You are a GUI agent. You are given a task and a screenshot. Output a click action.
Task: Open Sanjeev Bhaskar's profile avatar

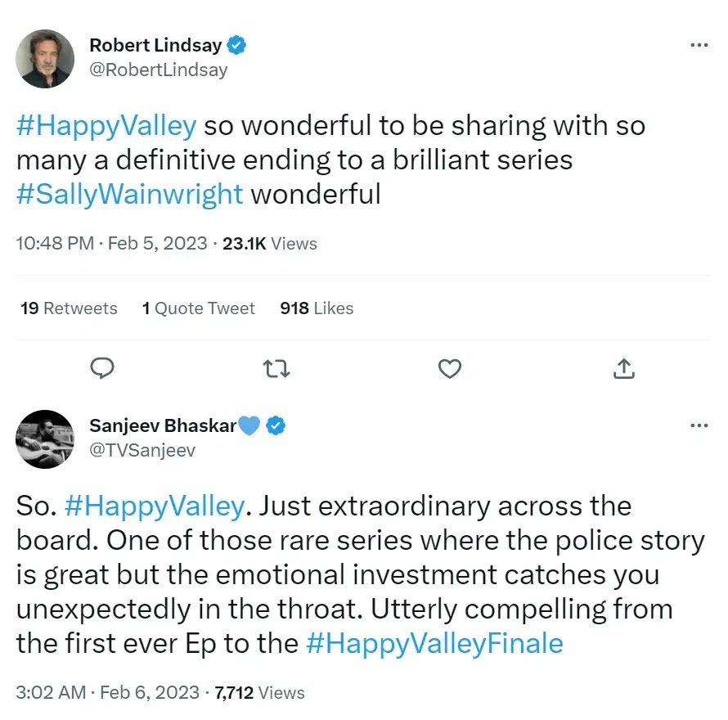coord(45,439)
